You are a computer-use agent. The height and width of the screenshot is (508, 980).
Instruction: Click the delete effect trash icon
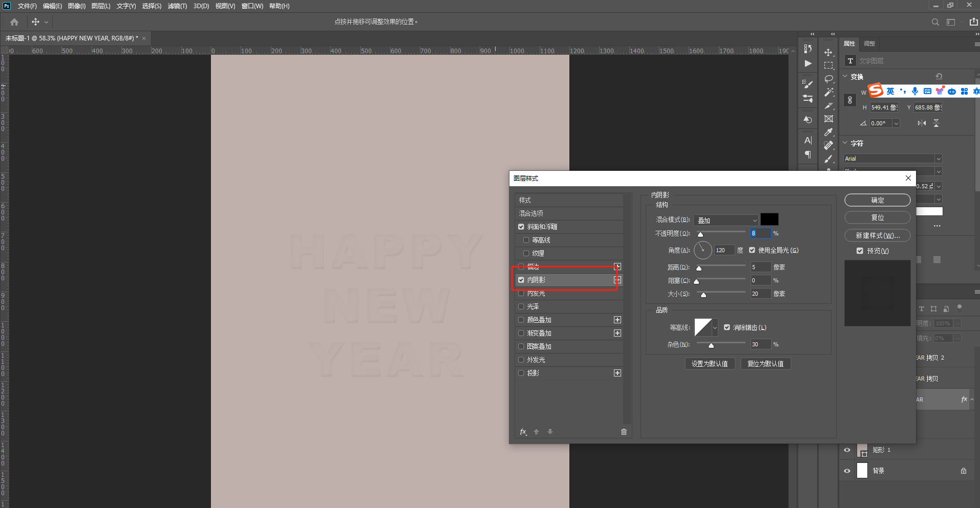[x=624, y=432]
